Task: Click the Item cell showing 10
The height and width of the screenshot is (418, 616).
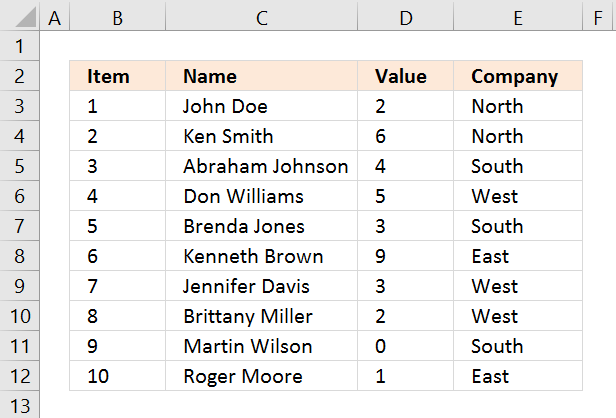Action: pos(118,376)
